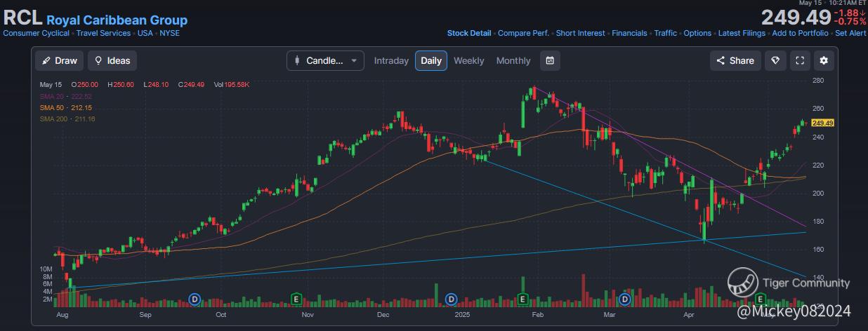Switch to Intraday timeframe
Viewport: 868px width, 331px height.
[391, 60]
